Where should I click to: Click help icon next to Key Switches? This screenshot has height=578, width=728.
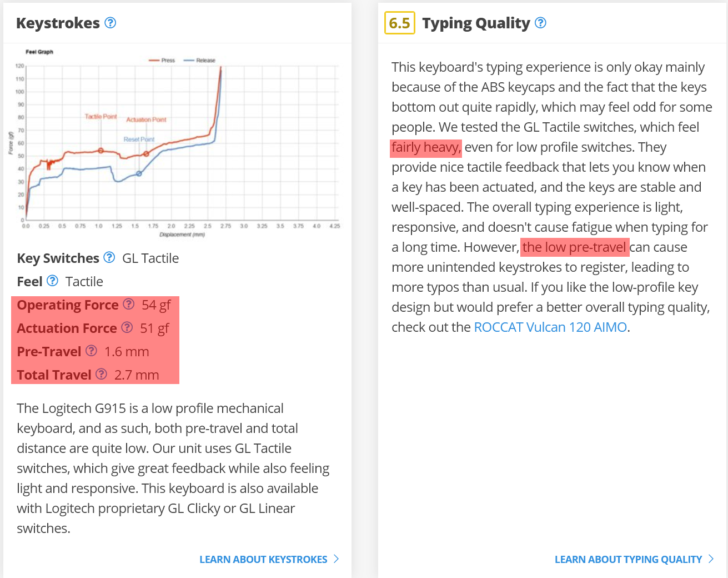pos(109,257)
